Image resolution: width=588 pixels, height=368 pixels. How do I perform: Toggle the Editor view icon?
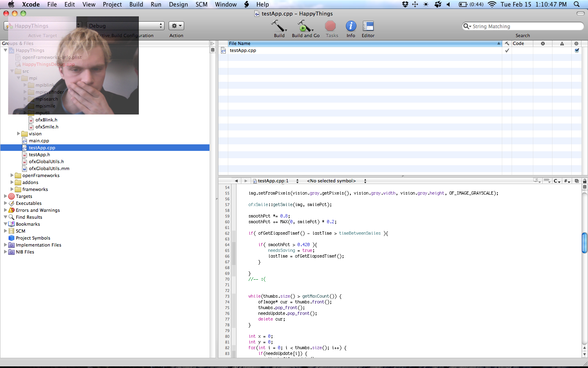pyautogui.click(x=368, y=27)
